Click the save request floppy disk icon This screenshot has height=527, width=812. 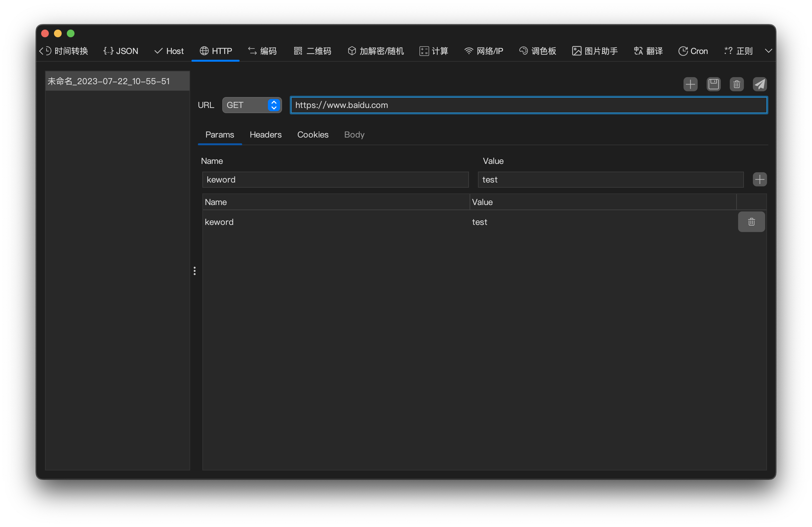tap(713, 84)
